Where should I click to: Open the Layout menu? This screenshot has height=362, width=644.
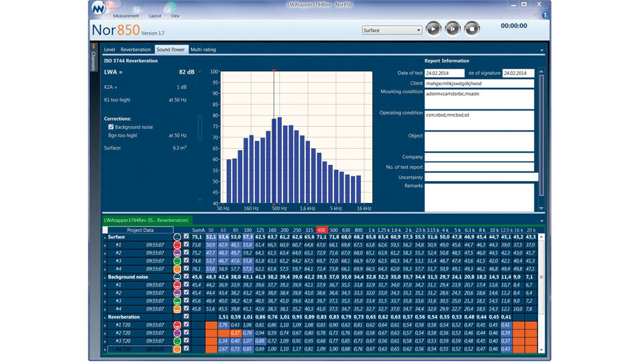tap(155, 15)
